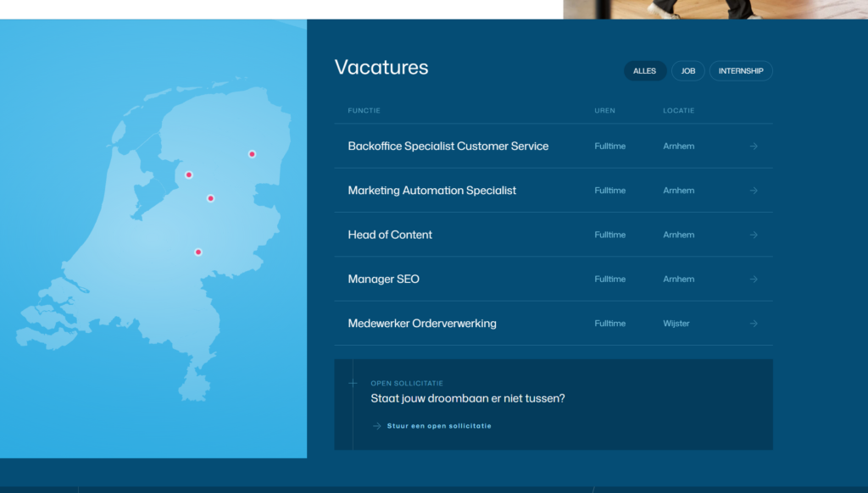Viewport: 868px width, 493px height.
Task: Follow the arrow on Manager SEO row
Action: [754, 279]
